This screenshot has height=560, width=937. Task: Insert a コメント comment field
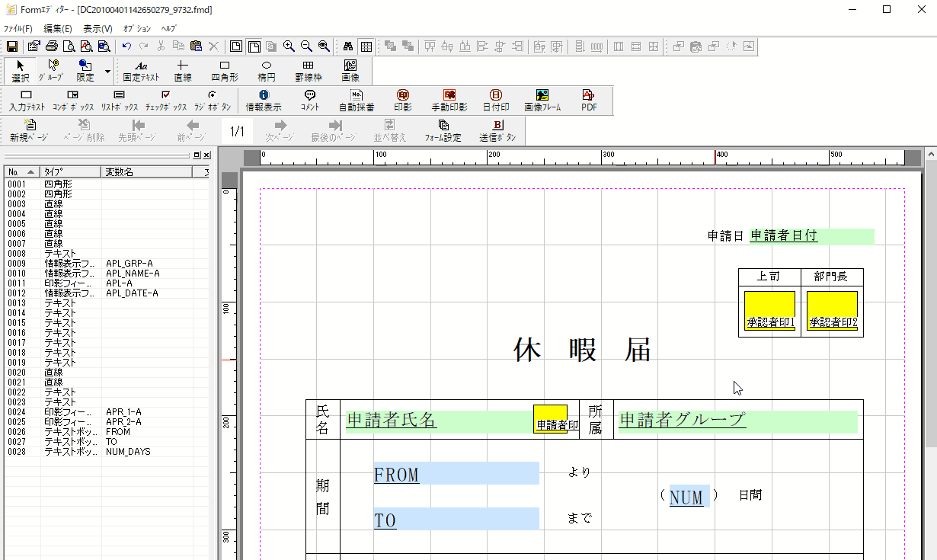click(x=310, y=101)
